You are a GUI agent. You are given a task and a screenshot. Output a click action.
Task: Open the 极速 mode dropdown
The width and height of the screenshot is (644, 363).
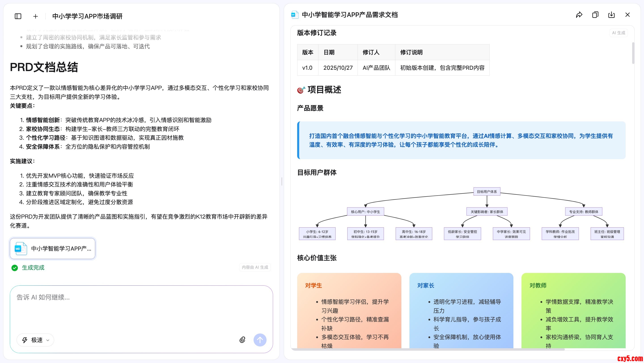click(36, 340)
